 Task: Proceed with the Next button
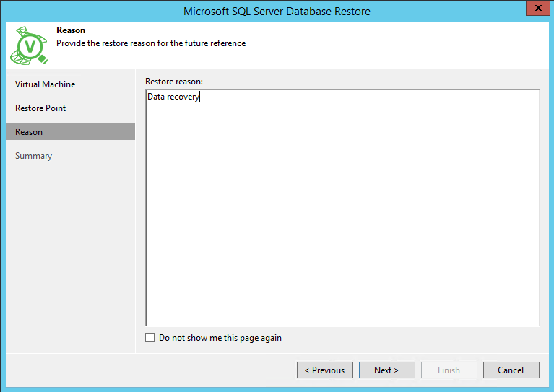[x=387, y=370]
